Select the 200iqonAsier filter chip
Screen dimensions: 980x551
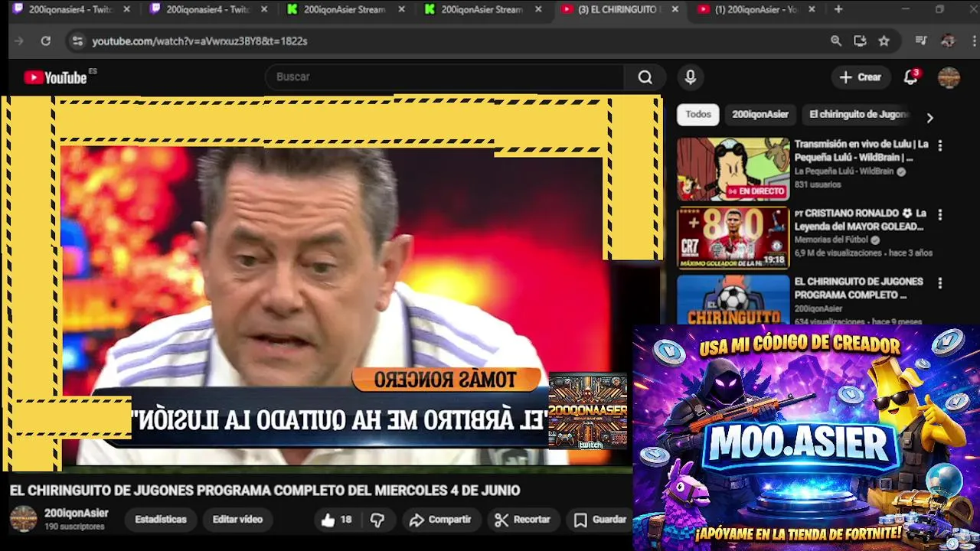click(x=760, y=115)
